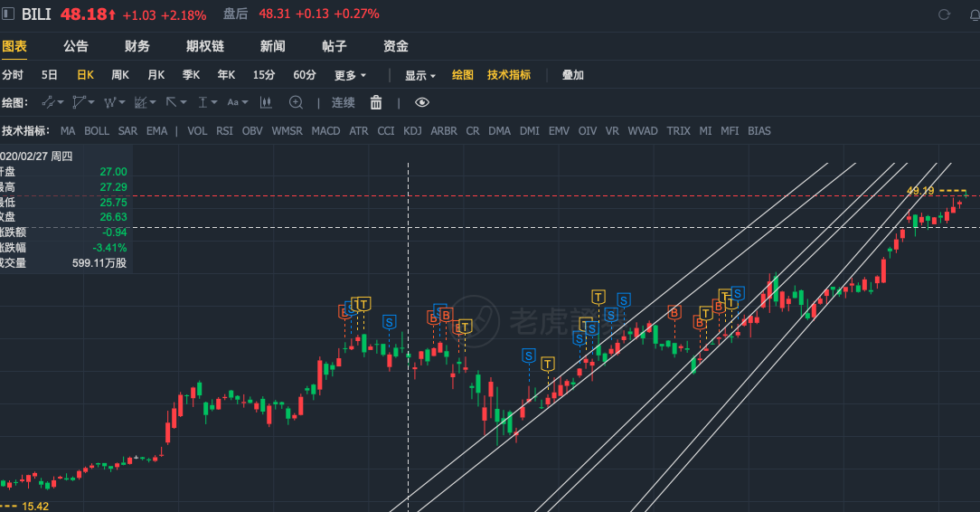
Task: Select the 15分 minute period
Action: point(264,75)
